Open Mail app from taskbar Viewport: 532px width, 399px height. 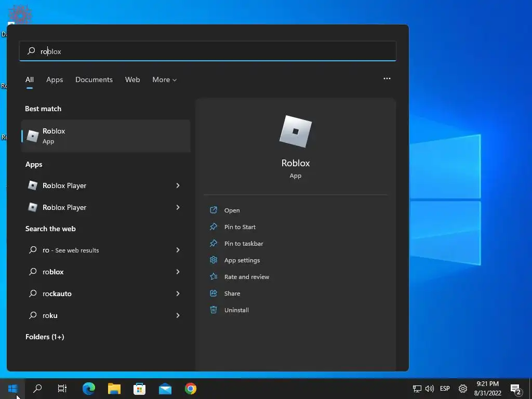pos(165,389)
